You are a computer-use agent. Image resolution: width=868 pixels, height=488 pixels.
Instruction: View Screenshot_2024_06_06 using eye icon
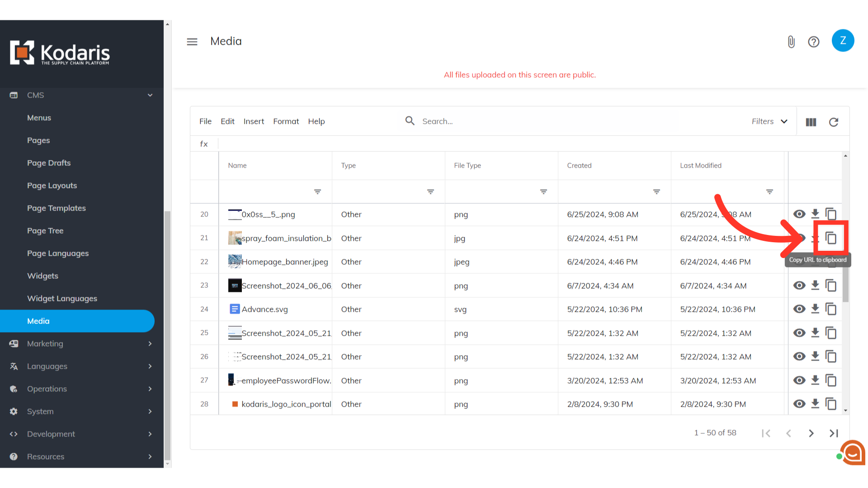tap(799, 286)
